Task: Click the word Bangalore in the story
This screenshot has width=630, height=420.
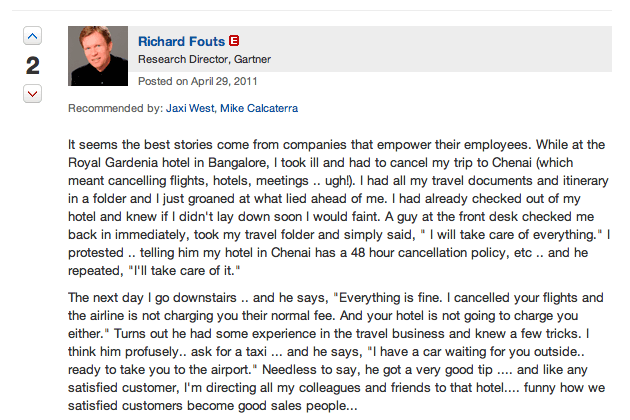Action: pos(237,162)
